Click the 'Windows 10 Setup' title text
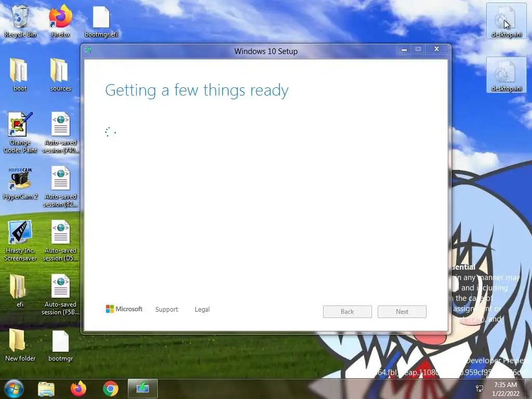The width and height of the screenshot is (532, 399). (x=266, y=51)
